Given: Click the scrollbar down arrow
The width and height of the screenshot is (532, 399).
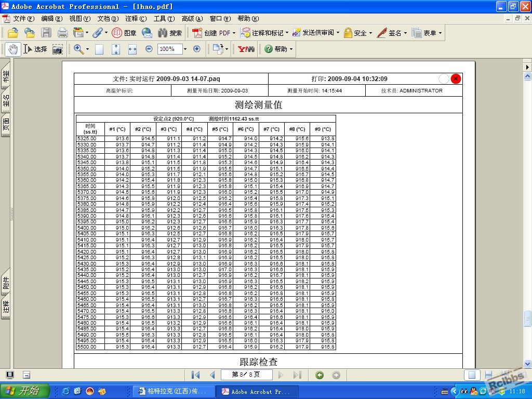Looking at the screenshot, I should 528,364.
